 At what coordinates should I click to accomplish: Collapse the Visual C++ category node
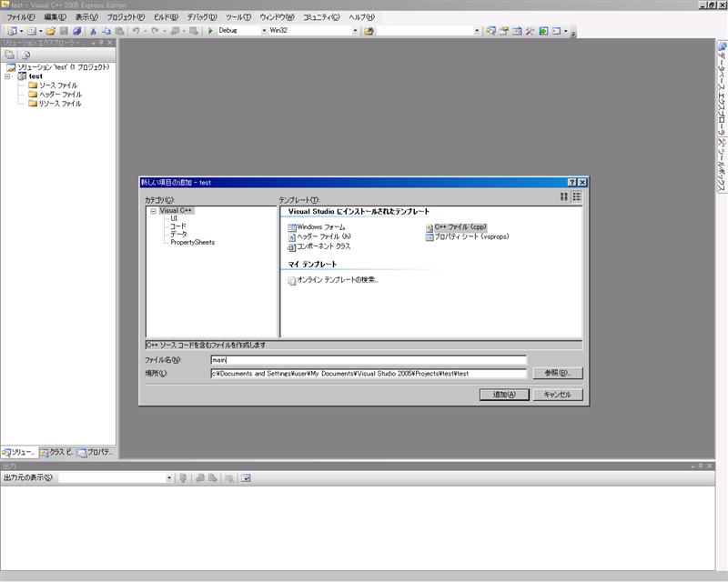[x=153, y=211]
